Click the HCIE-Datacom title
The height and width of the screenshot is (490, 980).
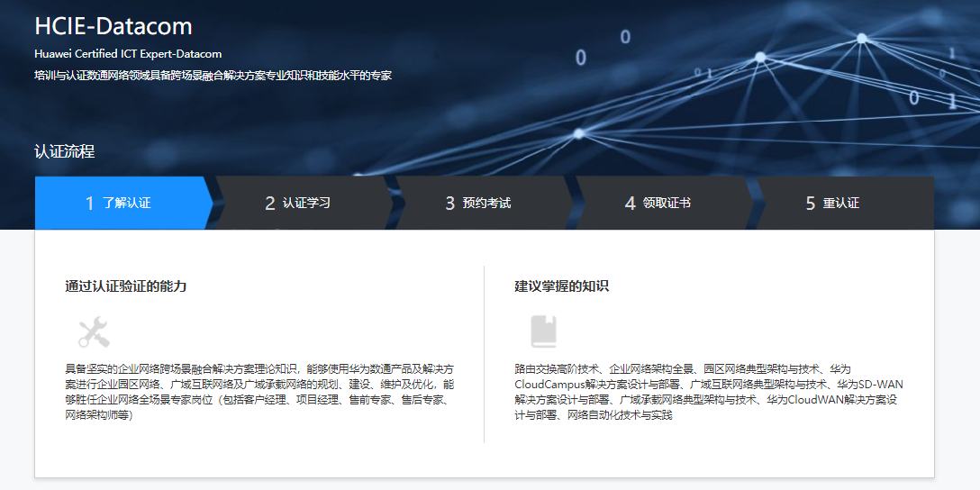pyautogui.click(x=113, y=26)
